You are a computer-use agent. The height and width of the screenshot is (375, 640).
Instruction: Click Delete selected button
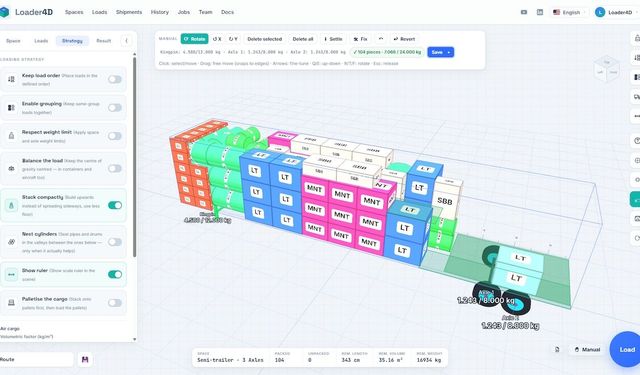click(264, 39)
